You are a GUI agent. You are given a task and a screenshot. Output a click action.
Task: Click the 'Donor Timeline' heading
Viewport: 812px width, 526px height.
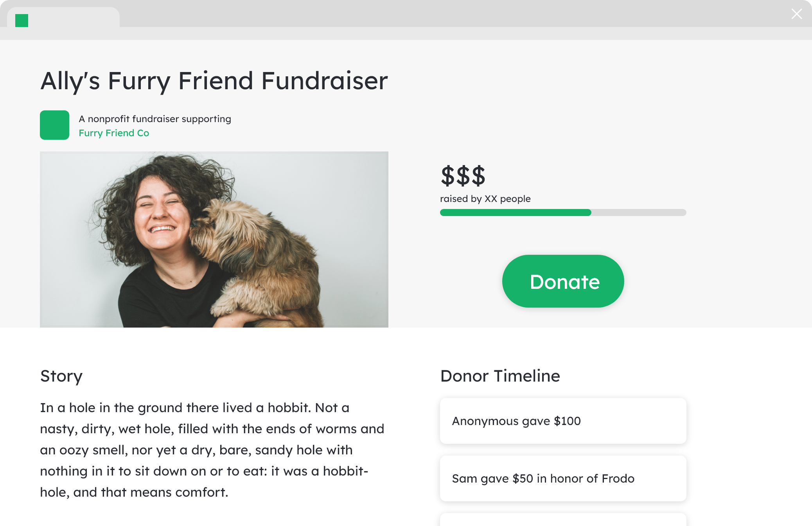[x=500, y=376]
